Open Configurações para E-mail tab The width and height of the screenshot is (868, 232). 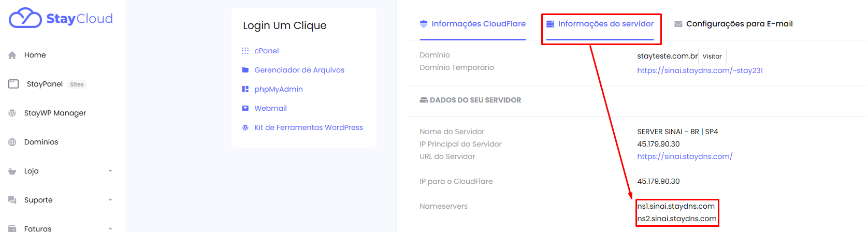pos(733,24)
